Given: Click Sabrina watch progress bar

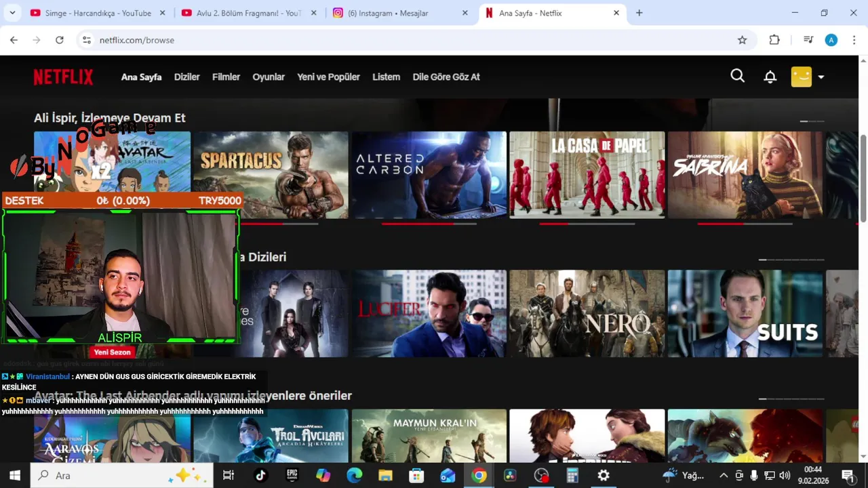Looking at the screenshot, I should (x=745, y=224).
